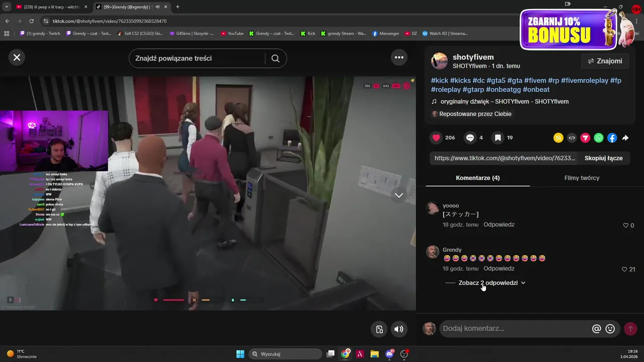
Task: Open Discord from taskbar
Action: click(389, 354)
